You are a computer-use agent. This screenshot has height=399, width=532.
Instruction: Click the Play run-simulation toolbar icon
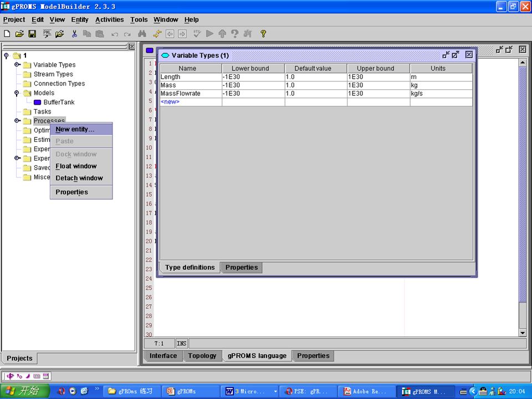[x=209, y=34]
